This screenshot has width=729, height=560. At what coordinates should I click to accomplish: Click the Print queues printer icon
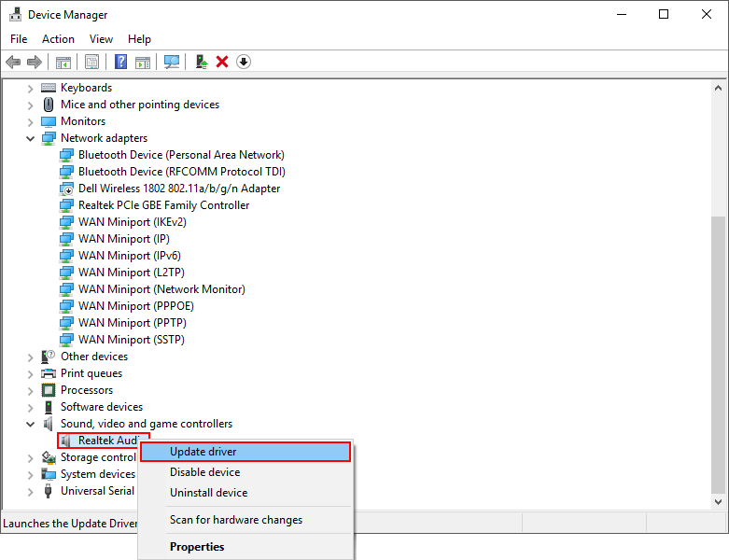tap(49, 373)
